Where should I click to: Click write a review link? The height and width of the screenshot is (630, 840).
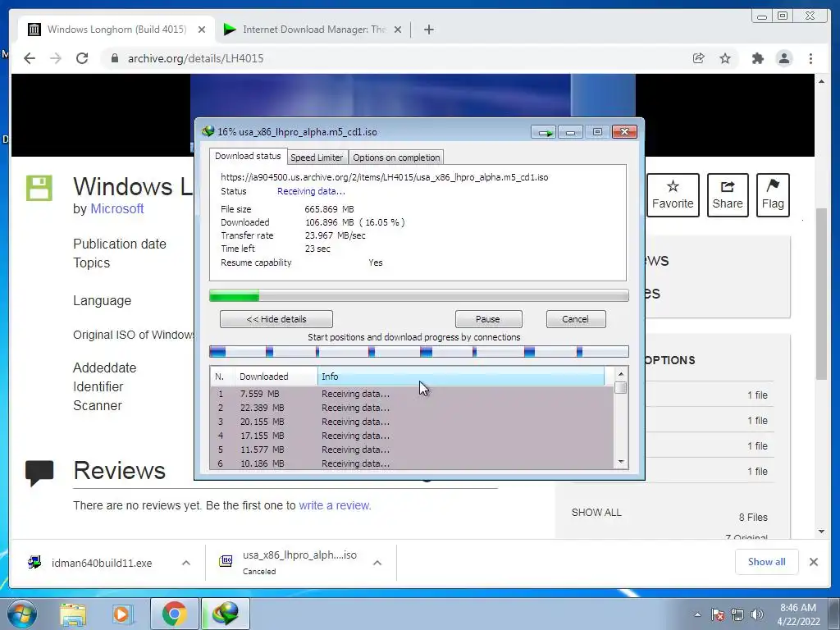coord(335,505)
